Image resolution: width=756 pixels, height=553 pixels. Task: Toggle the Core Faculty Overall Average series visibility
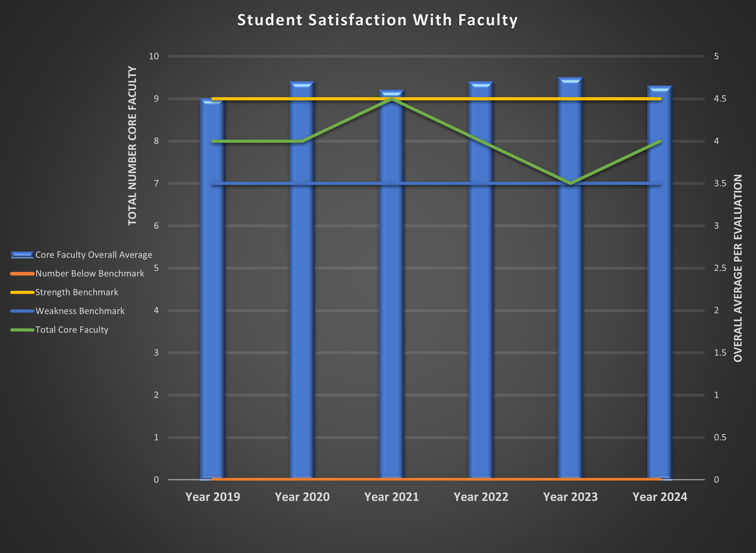click(94, 255)
